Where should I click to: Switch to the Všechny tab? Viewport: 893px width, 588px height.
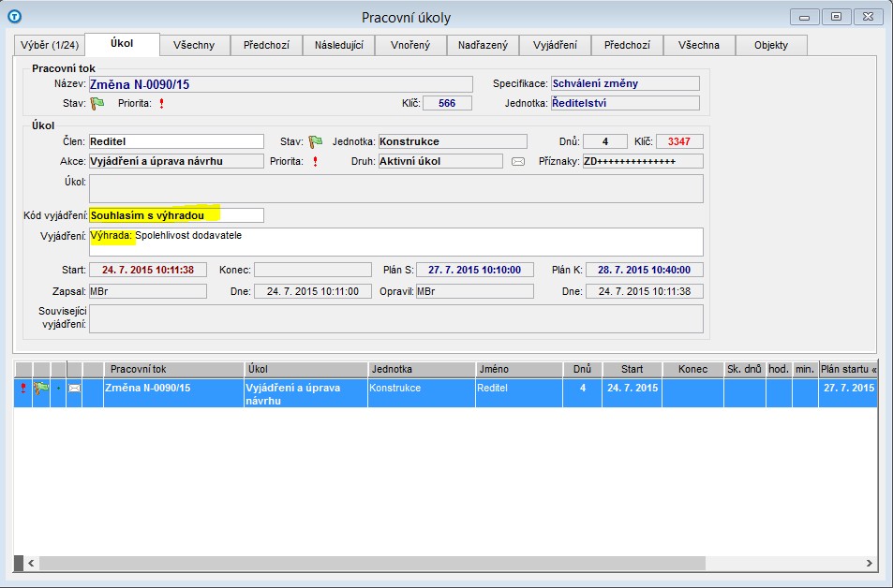pos(194,45)
